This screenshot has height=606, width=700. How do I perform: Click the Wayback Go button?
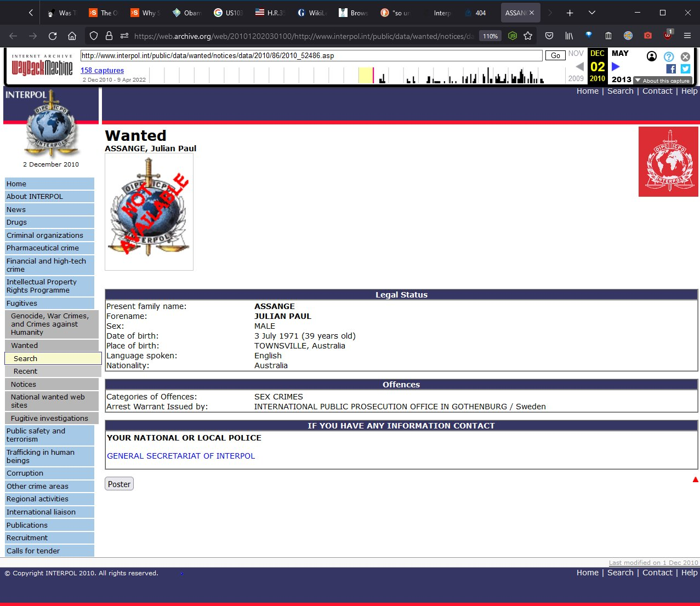(555, 55)
